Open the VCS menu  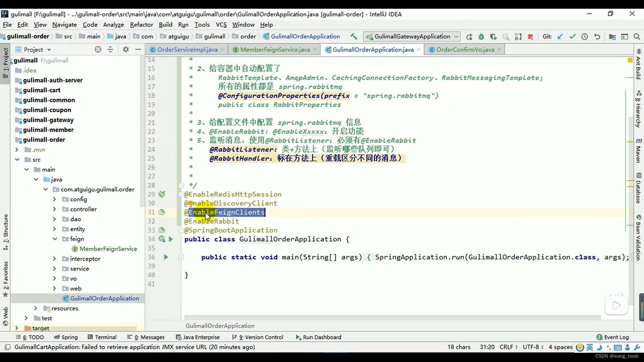pos(221,24)
